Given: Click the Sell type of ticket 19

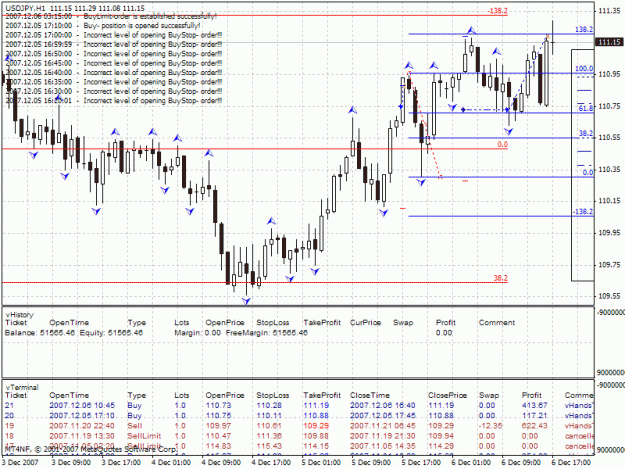Looking at the screenshot, I should click(135, 426).
